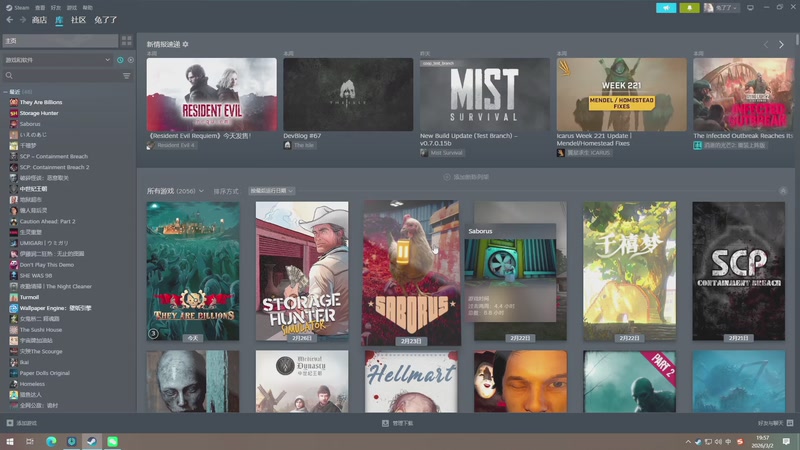Image resolution: width=800 pixels, height=450 pixels.
Task: Open the green bell notifications icon
Action: pyautogui.click(x=689, y=8)
